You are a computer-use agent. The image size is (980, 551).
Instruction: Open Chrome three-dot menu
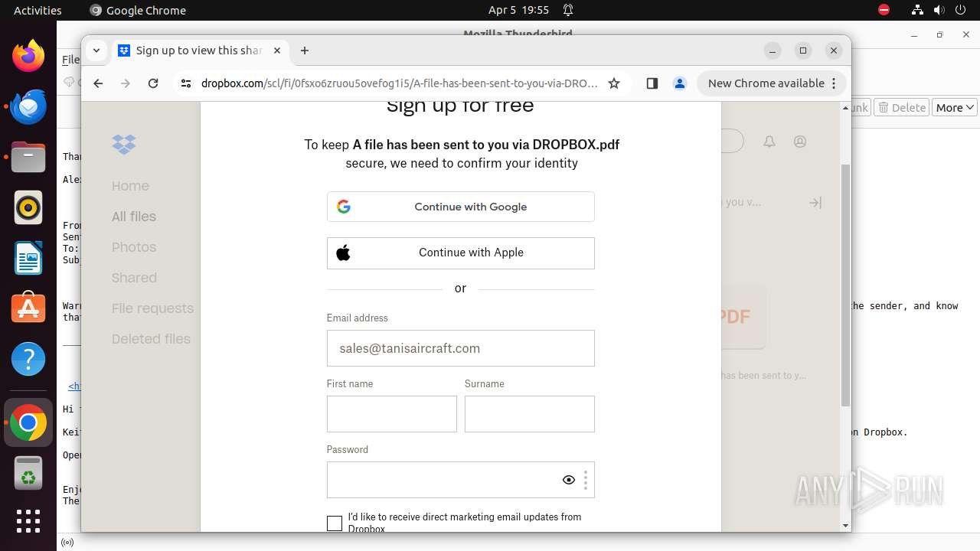coord(835,83)
